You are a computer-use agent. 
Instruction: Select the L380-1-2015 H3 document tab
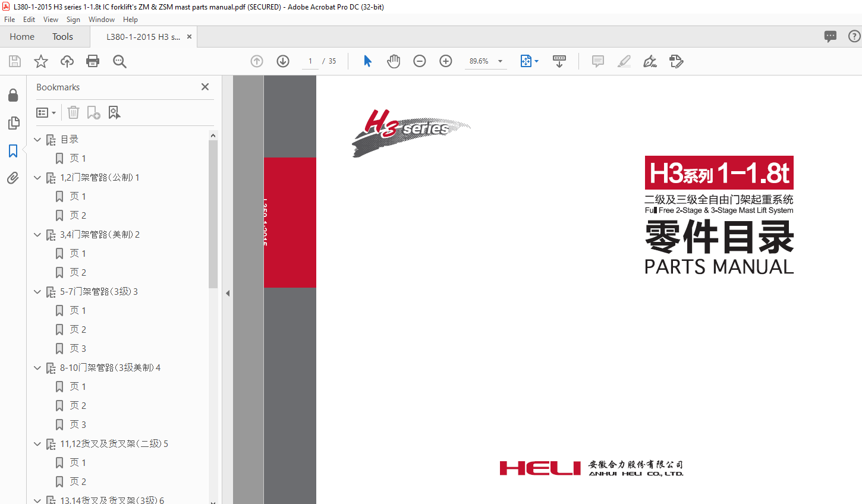(x=143, y=37)
